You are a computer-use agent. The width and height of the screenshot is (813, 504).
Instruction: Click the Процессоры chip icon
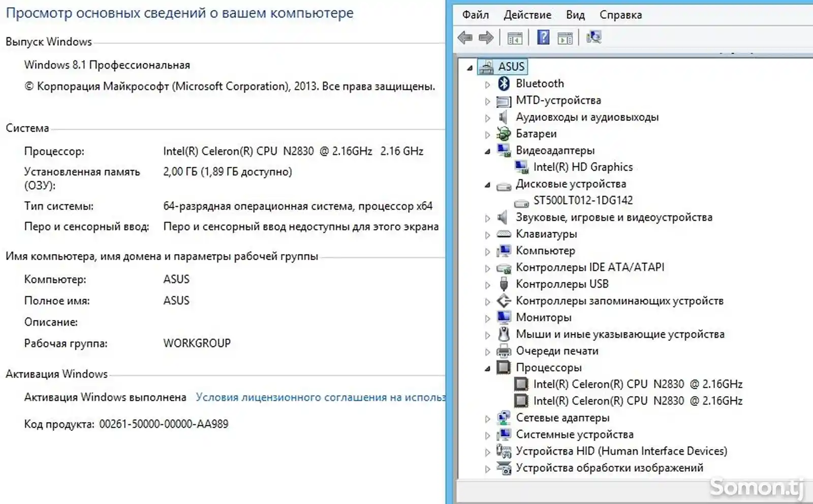pyautogui.click(x=504, y=367)
